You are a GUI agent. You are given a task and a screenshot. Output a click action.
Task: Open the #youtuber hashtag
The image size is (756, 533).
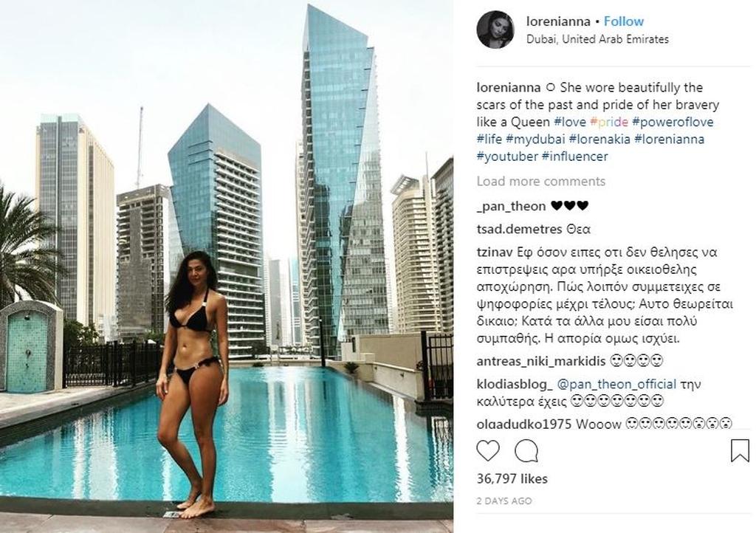507,157
